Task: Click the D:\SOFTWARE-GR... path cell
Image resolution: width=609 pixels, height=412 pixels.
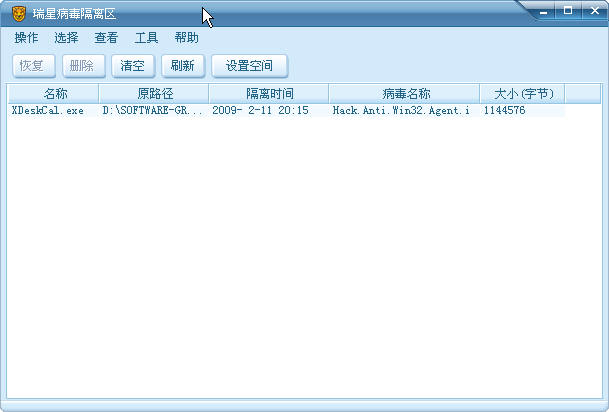Action: click(153, 110)
